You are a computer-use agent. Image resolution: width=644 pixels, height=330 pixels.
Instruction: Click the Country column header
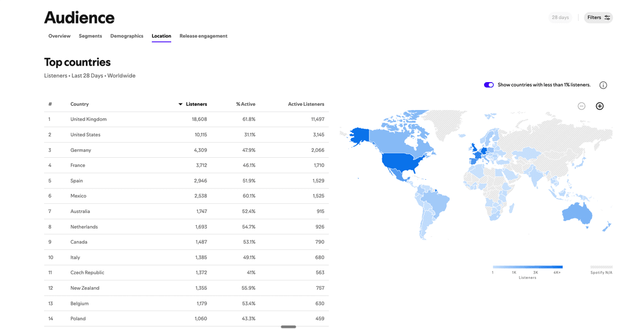click(79, 104)
